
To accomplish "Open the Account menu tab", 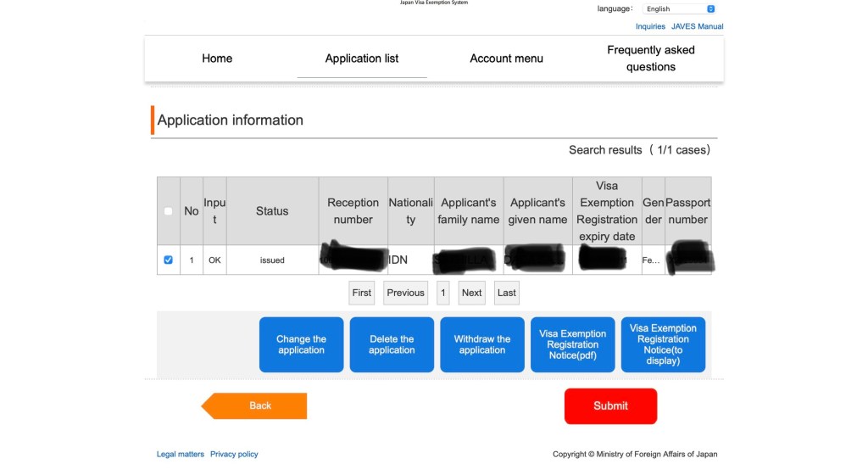I will tap(506, 59).
